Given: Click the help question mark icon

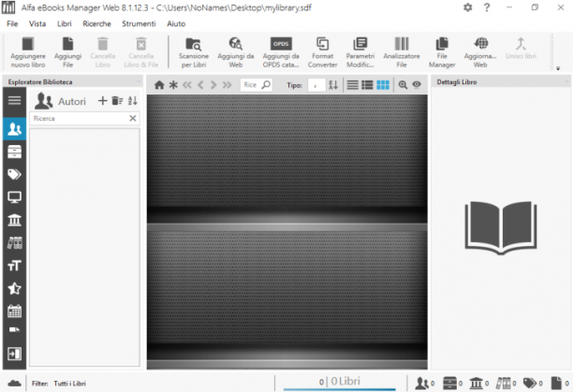Looking at the screenshot, I should tap(486, 7).
